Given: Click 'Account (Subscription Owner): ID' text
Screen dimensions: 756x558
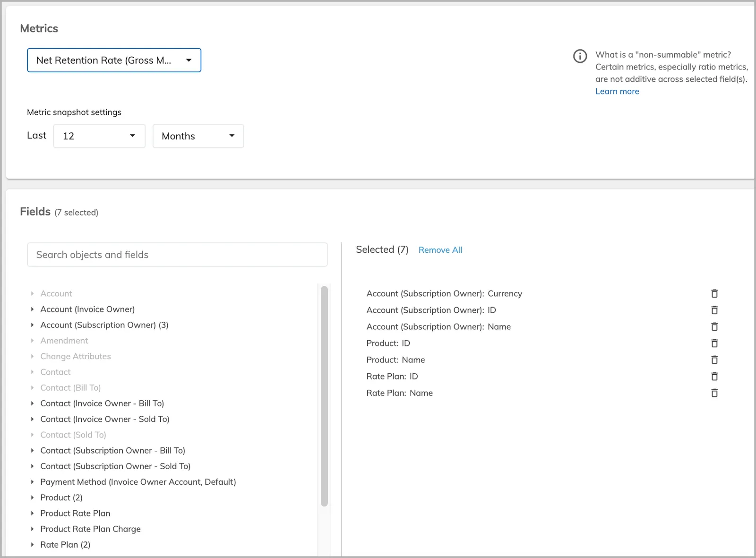Looking at the screenshot, I should coord(431,310).
